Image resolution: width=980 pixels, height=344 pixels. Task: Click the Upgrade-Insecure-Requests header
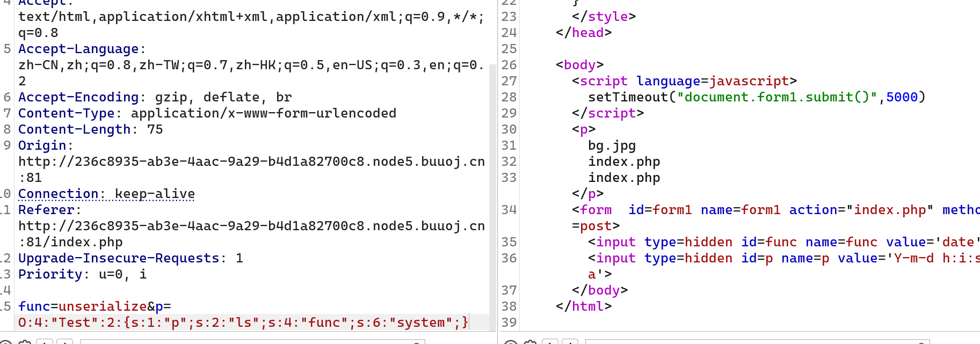tap(130, 258)
